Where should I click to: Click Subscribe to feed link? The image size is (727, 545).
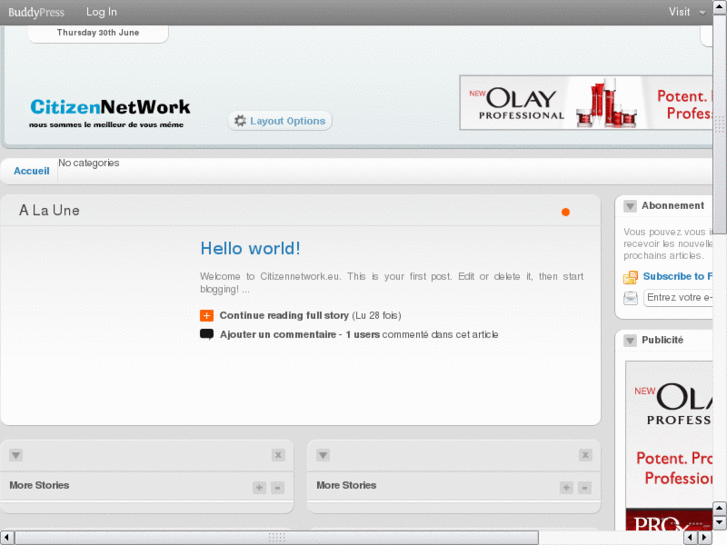pos(677,276)
